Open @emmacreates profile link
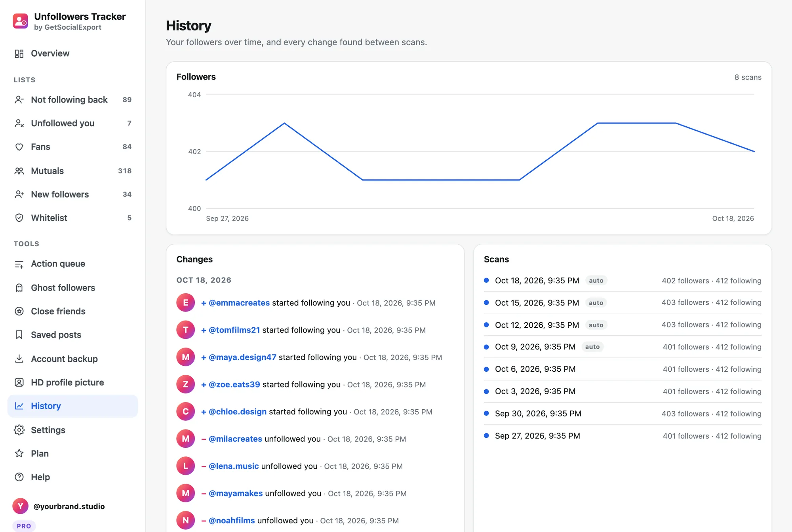Viewport: 792px width, 532px height. pyautogui.click(x=239, y=303)
